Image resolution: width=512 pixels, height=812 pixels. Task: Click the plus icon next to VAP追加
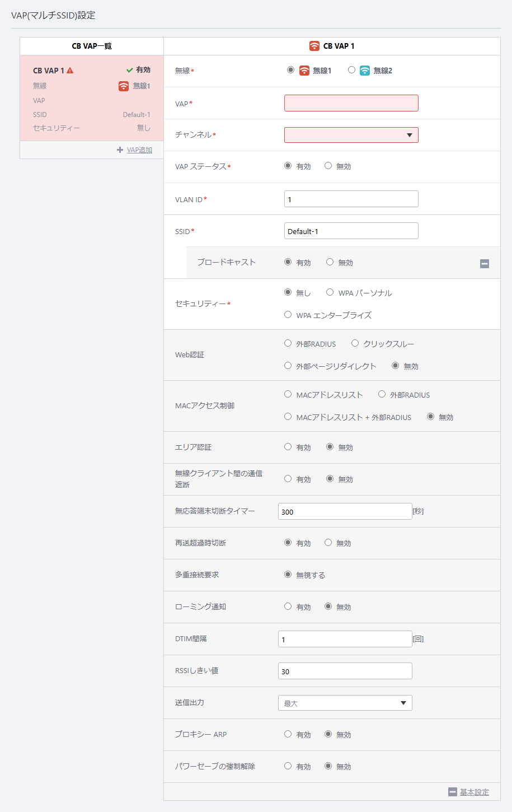pos(120,150)
